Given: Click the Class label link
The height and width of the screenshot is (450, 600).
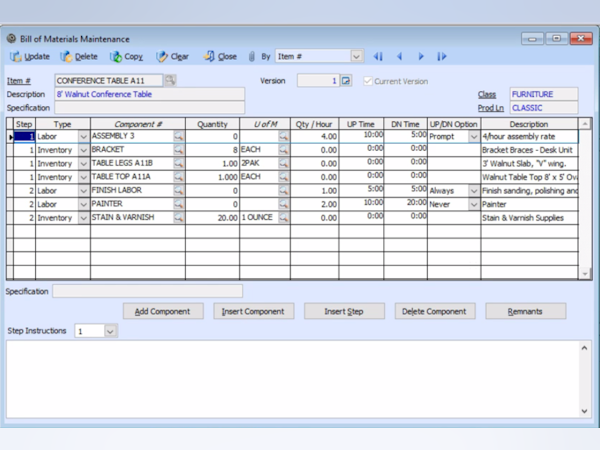Looking at the screenshot, I should [x=486, y=94].
